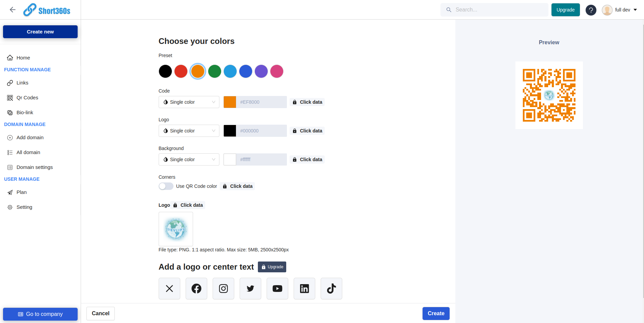Screen dimensions: 644x323
Task: Click the Background row Click data badge
Action: click(x=307, y=159)
